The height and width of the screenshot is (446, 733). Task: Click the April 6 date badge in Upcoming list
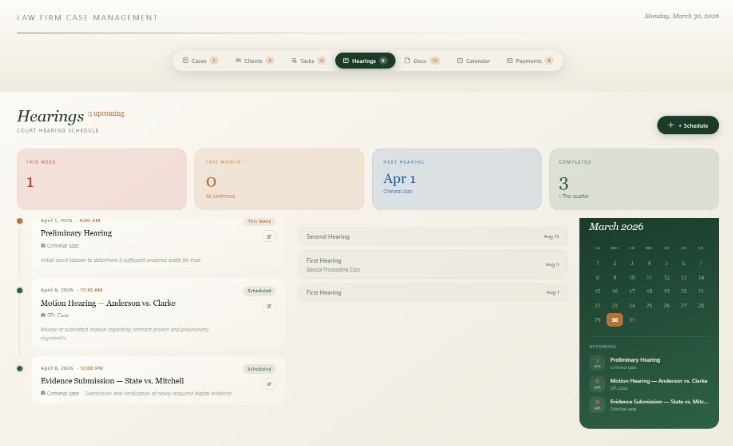point(597,384)
